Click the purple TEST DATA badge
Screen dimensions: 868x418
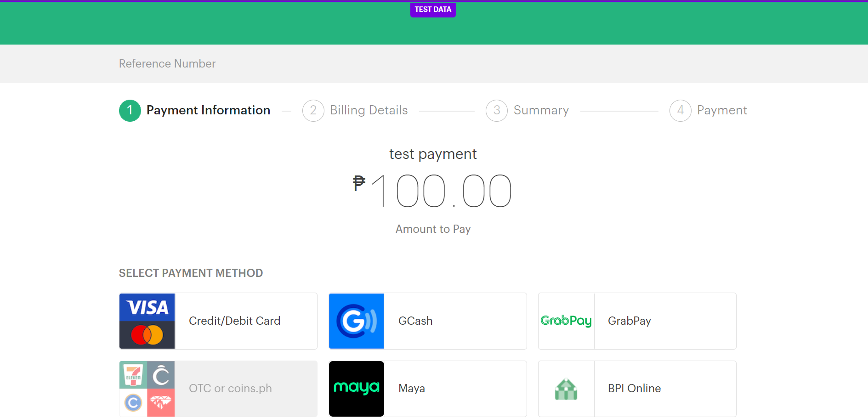(432, 9)
